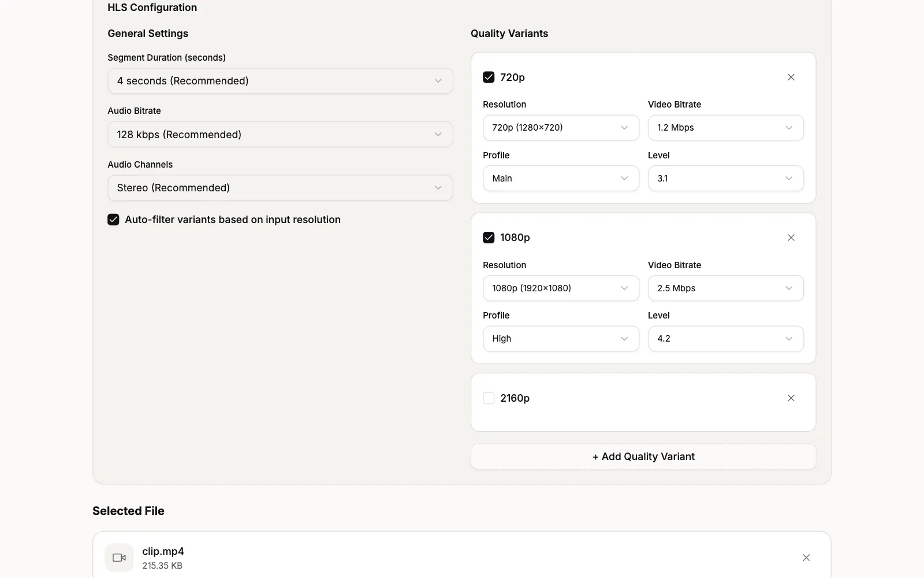Viewport: 924px width, 578px height.
Task: Remove the 1080p quality variant
Action: coord(791,238)
